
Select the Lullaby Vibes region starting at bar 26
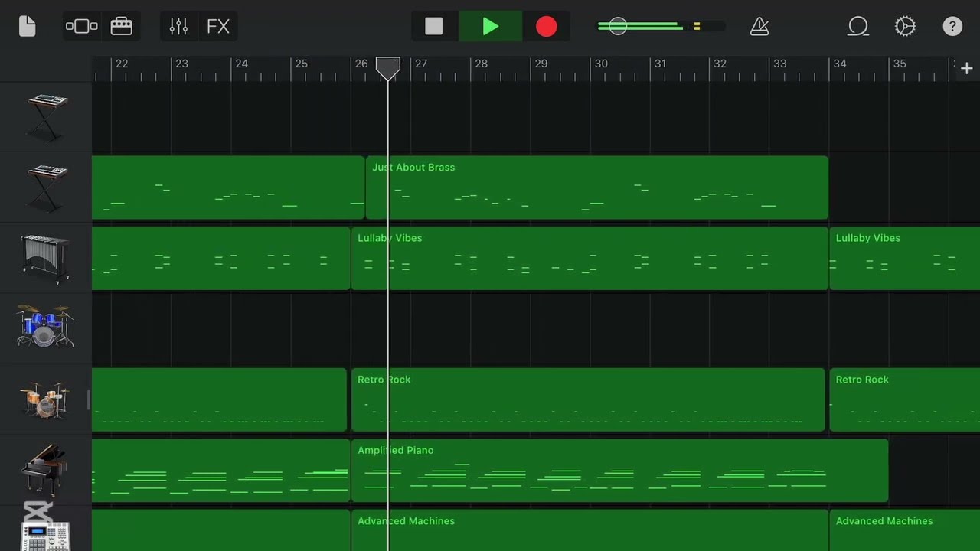click(590, 258)
